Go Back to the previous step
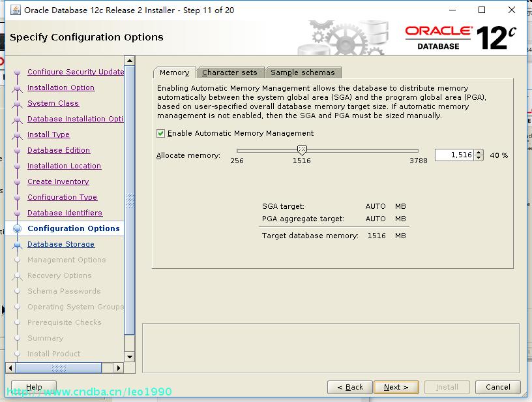532x402 pixels. pyautogui.click(x=350, y=387)
